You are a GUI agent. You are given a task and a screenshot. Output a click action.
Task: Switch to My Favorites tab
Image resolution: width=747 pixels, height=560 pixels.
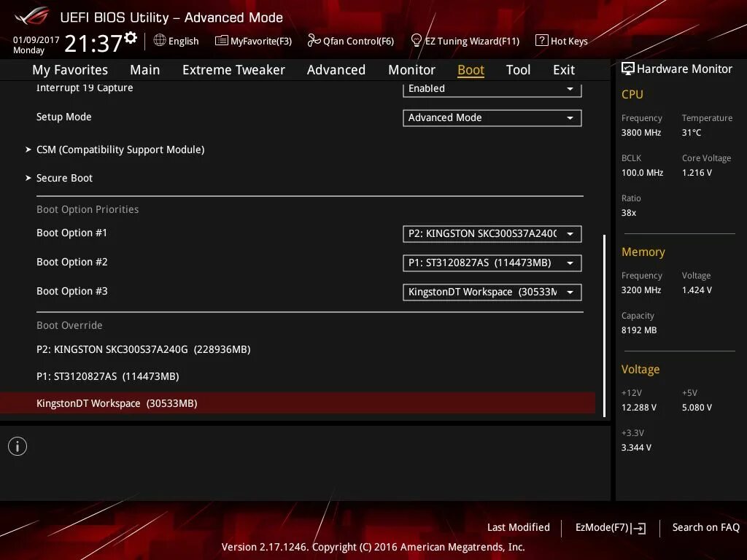coord(70,70)
